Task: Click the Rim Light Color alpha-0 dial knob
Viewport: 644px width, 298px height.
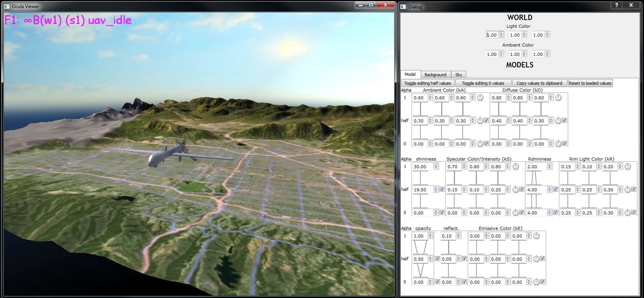Action: point(627,213)
